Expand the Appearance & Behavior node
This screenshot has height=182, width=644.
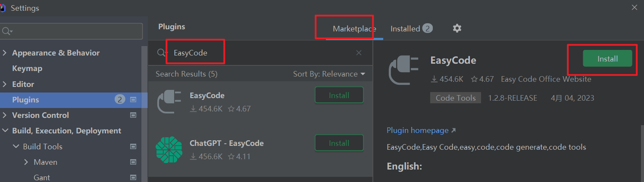(x=5, y=52)
